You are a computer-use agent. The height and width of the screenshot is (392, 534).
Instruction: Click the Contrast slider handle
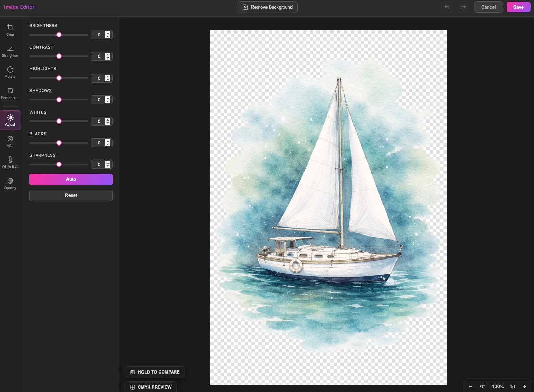click(59, 56)
